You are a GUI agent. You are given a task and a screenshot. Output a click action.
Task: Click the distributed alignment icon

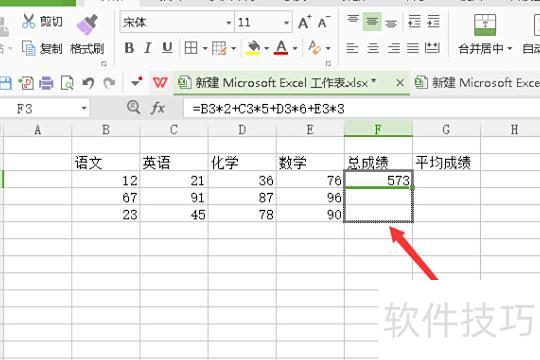point(432,48)
